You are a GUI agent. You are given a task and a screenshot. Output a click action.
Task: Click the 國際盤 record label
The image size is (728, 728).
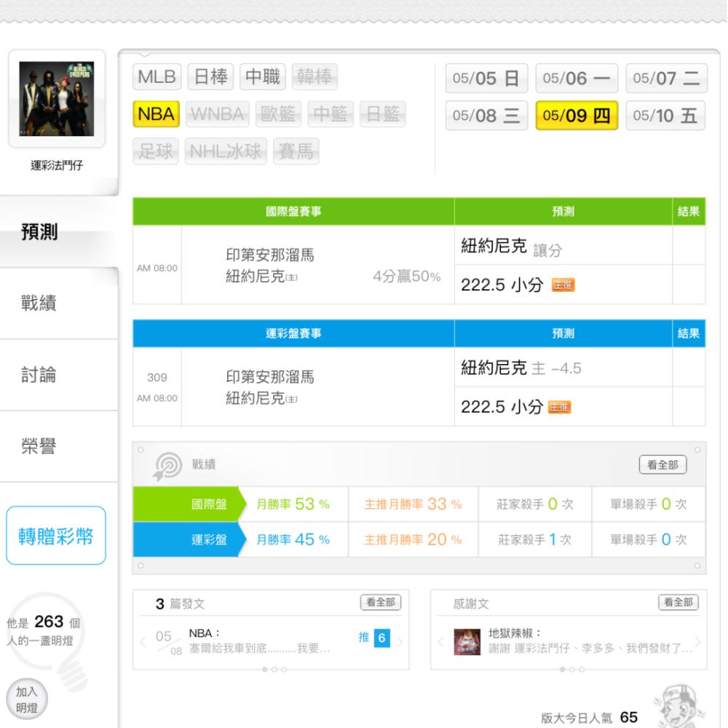click(x=209, y=505)
